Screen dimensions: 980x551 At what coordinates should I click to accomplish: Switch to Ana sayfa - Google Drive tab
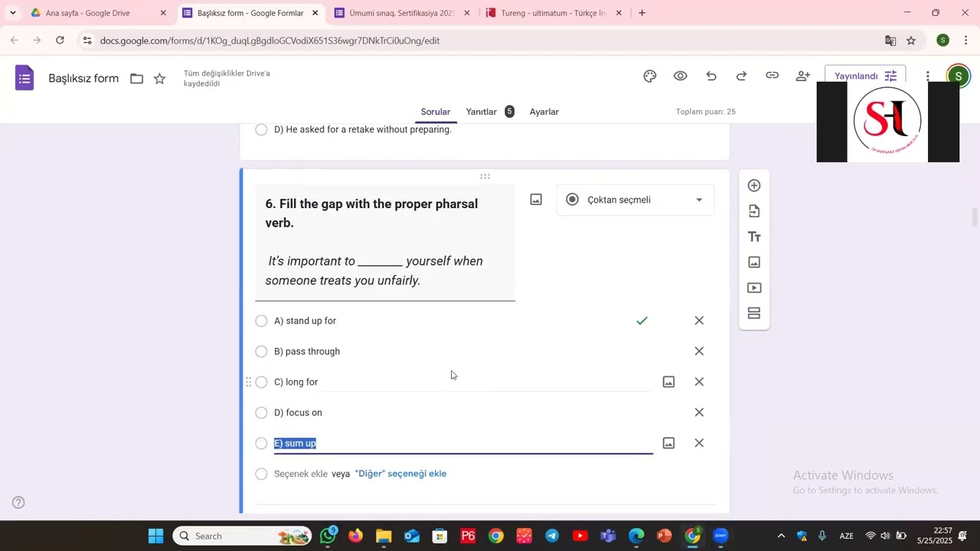pos(98,13)
